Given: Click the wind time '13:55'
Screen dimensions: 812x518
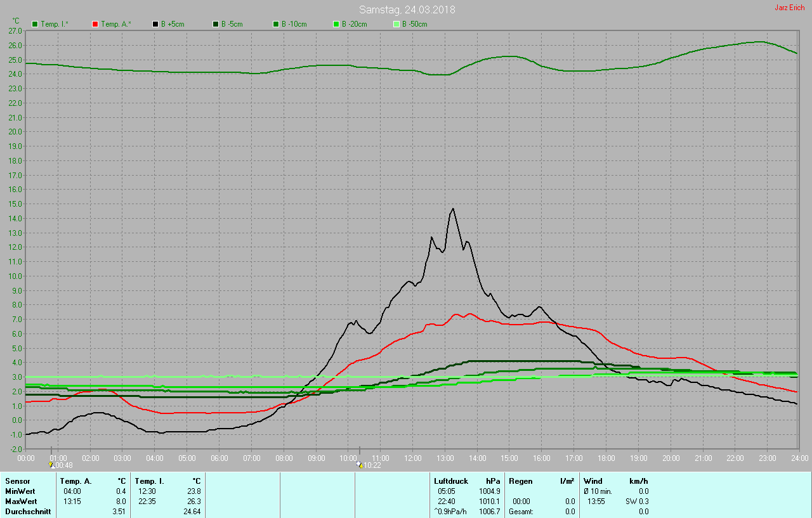Looking at the screenshot, I should click(x=596, y=502).
